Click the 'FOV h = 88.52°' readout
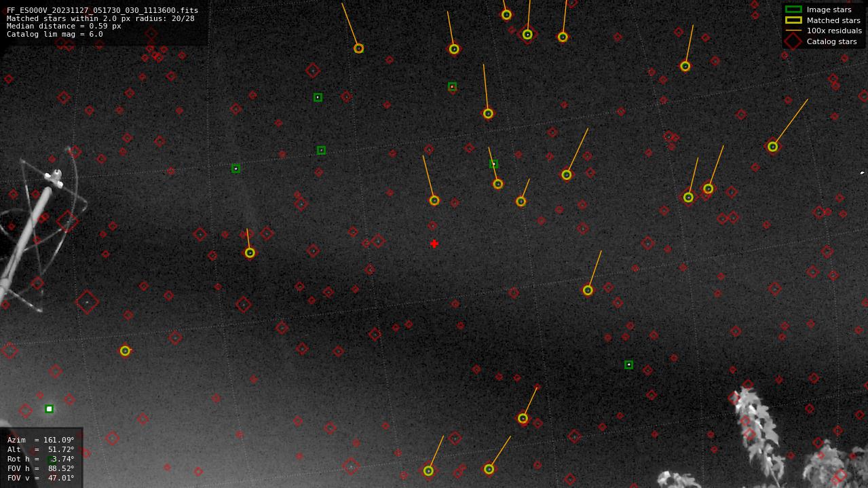This screenshot has width=868, height=488. pyautogui.click(x=41, y=468)
